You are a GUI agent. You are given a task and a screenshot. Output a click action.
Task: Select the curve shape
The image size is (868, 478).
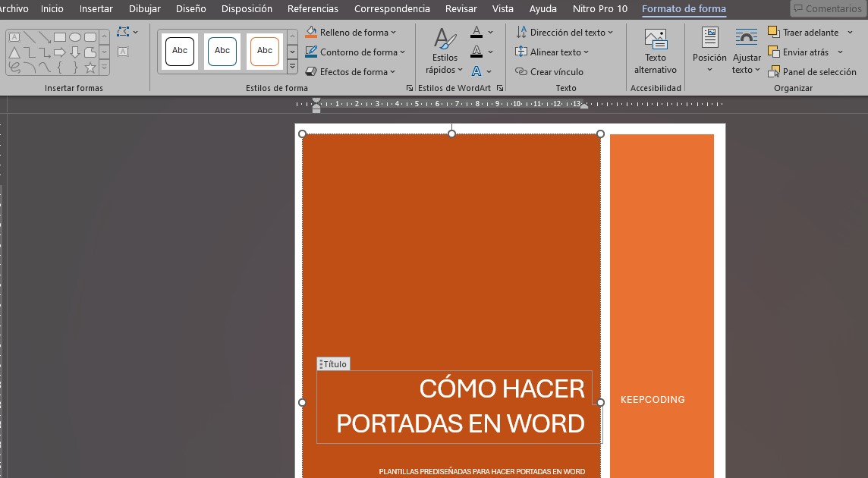click(45, 68)
